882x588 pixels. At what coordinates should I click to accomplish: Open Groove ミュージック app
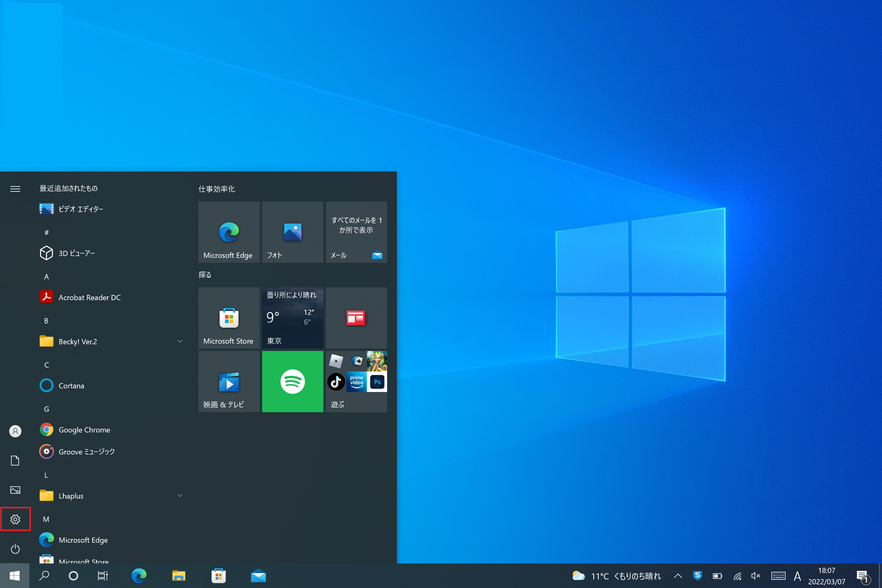click(112, 451)
